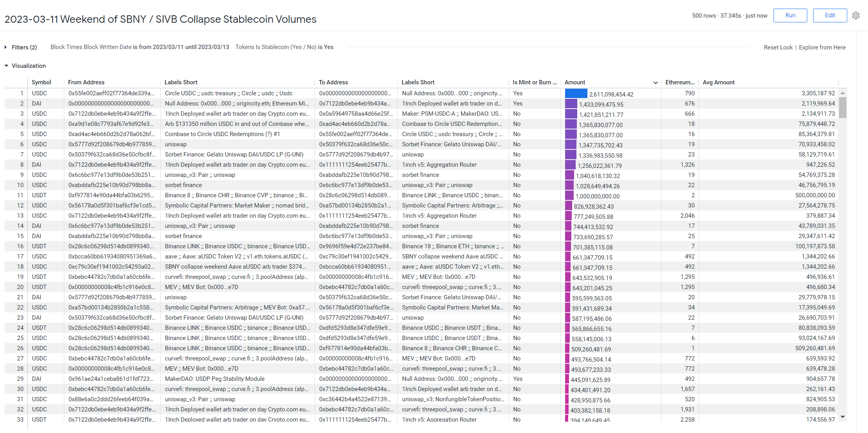Open Explore from Here link
Image resolution: width=868 pixels, height=433 pixels.
click(822, 47)
